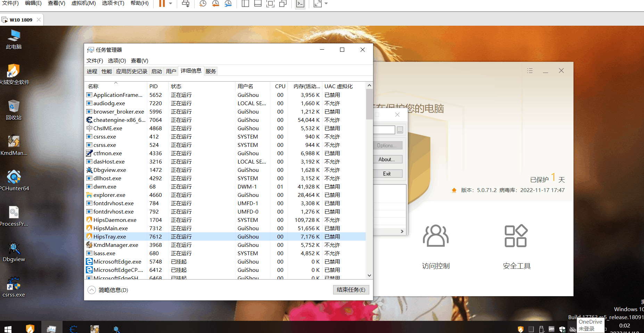Click Cheat Engine icon in taskbar
This screenshot has width=644, height=333.
coord(73,328)
